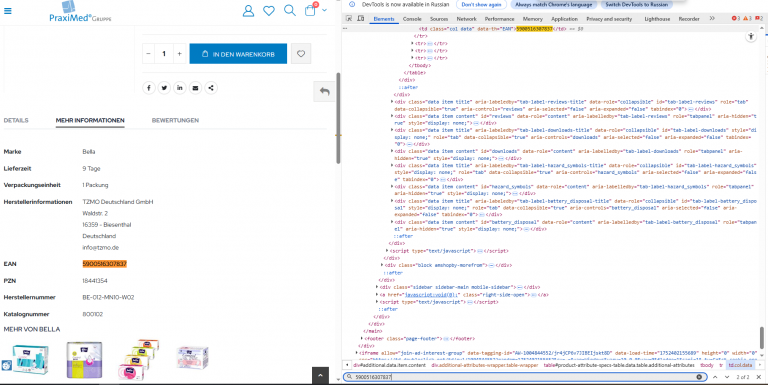Select table#product-attribute-specs-table breadcrumb
This screenshot has width=768, height=385.
(619, 365)
